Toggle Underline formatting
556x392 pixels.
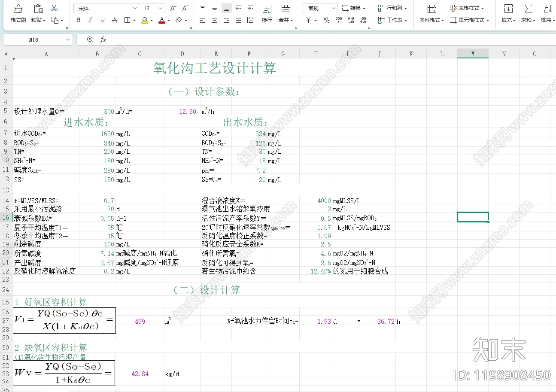click(x=102, y=20)
